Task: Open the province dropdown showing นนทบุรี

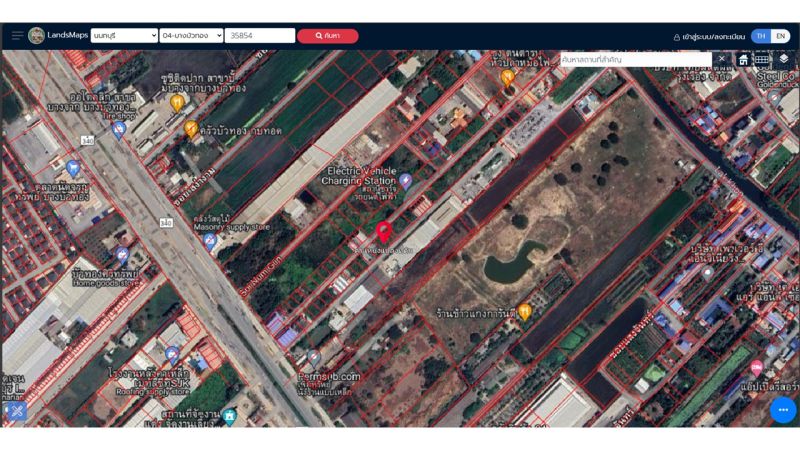Action: (x=124, y=36)
